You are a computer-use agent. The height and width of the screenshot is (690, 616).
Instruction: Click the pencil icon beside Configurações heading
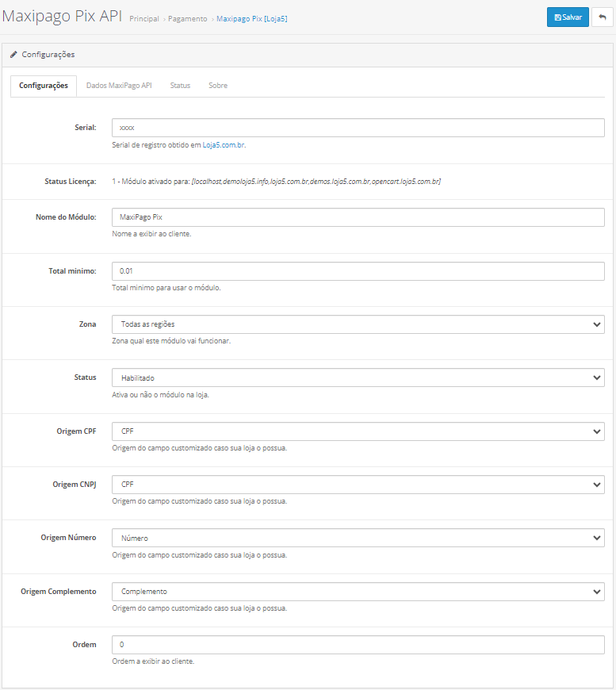click(13, 55)
